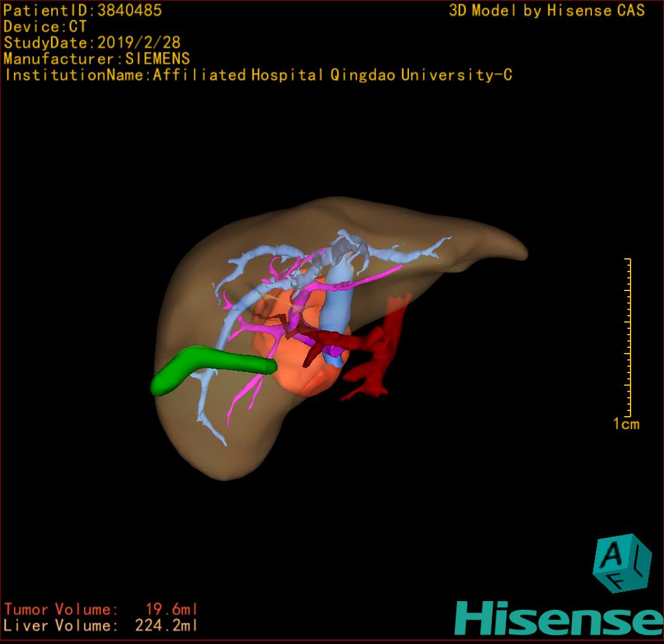
Task: Click the 1cm scale label
Action: point(625,424)
